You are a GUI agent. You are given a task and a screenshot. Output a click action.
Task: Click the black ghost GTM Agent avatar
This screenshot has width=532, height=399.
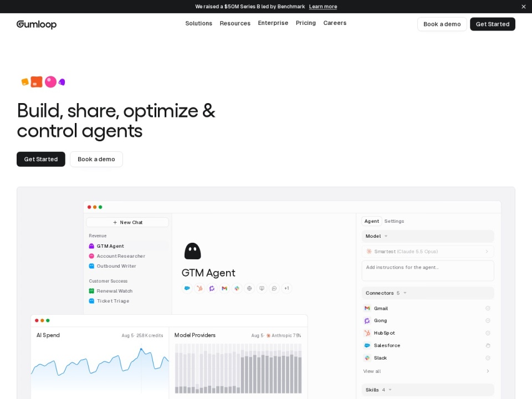point(192,251)
